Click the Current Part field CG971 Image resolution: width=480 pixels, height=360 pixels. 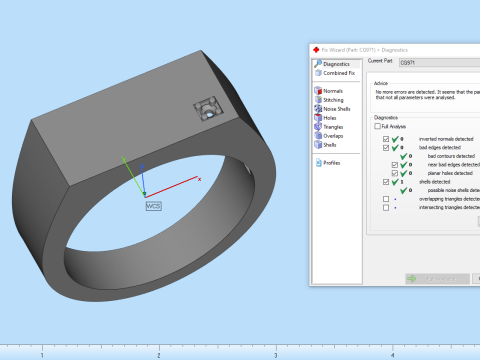click(x=439, y=63)
